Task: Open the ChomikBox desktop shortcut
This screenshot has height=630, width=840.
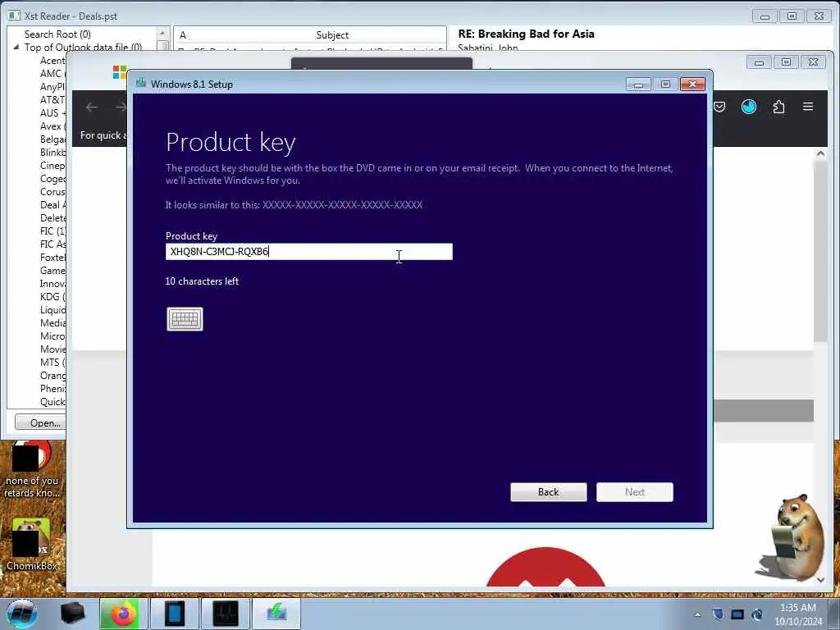Action: click(32, 544)
